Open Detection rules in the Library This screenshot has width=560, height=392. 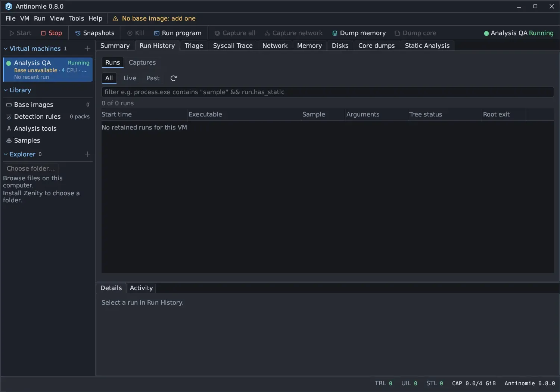coord(48,116)
